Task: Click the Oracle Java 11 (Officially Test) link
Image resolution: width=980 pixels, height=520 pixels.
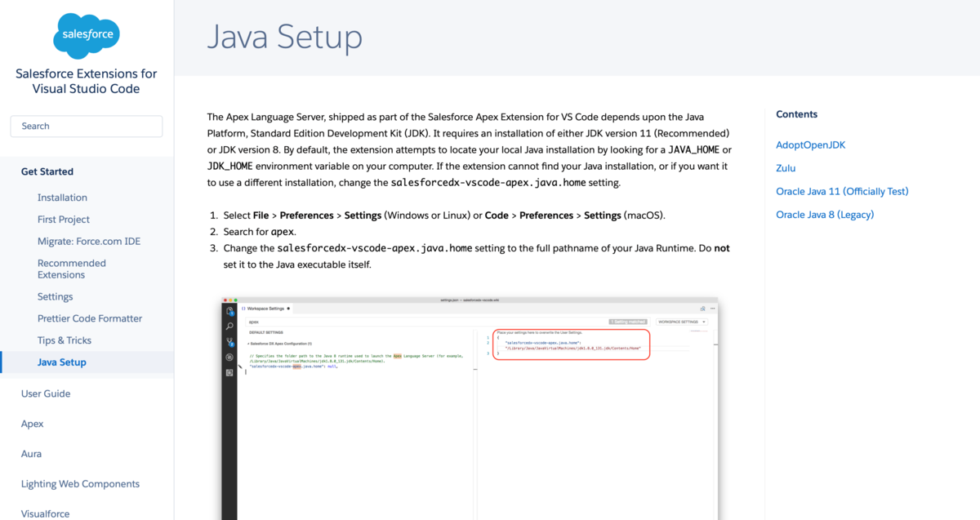Action: point(842,191)
